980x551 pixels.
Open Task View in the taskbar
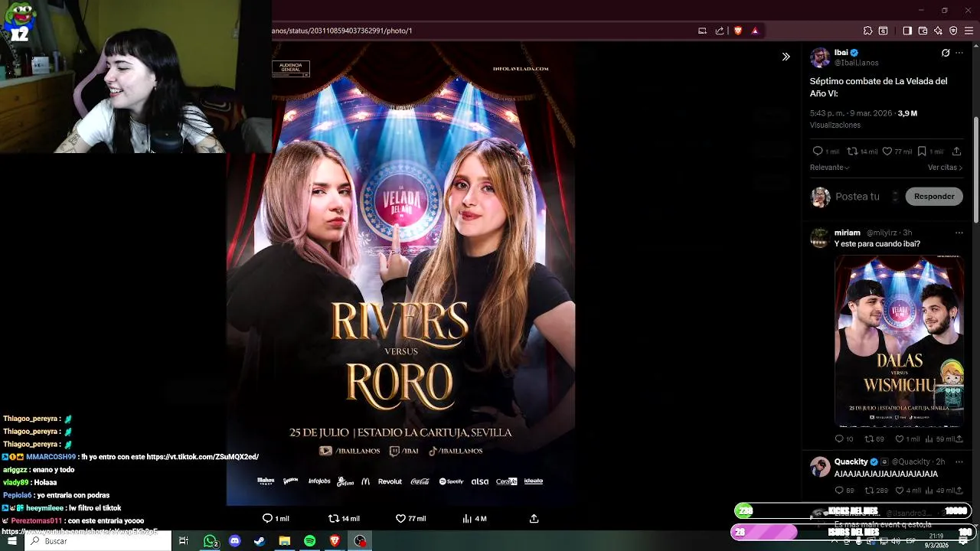pos(184,541)
